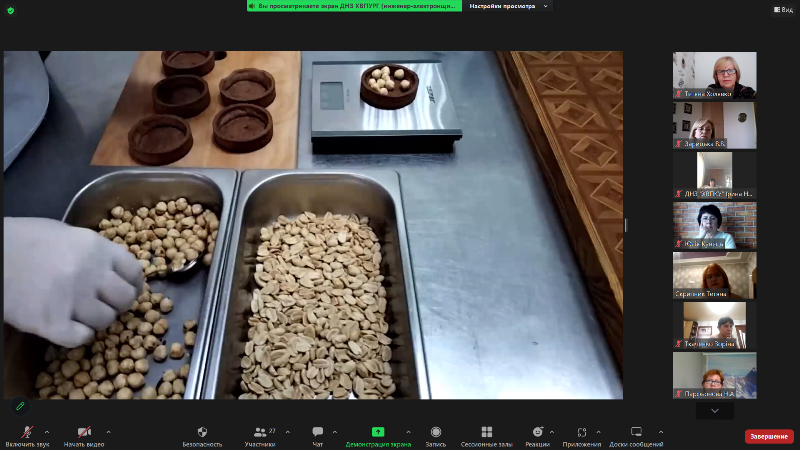Show more participant thumbnails with down chevron
This screenshot has width=800, height=450.
tap(715, 411)
